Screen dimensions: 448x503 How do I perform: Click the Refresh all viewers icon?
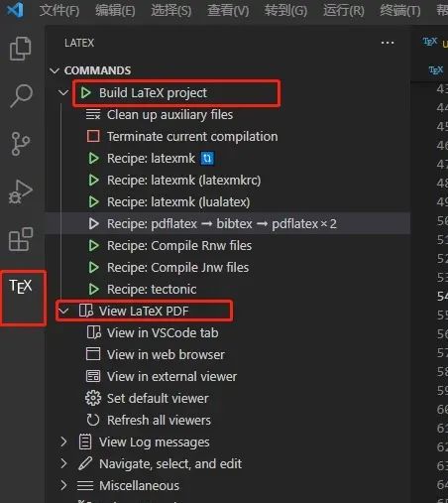93,420
